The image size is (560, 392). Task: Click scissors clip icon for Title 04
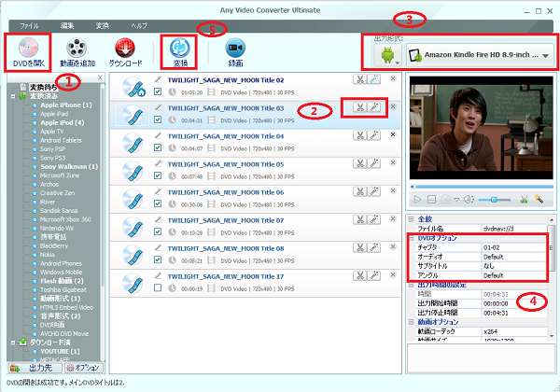click(360, 135)
